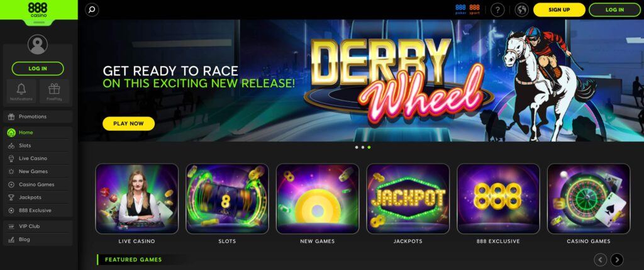Go to 888 poker logo link
The height and width of the screenshot is (270, 644).
tap(460, 9)
